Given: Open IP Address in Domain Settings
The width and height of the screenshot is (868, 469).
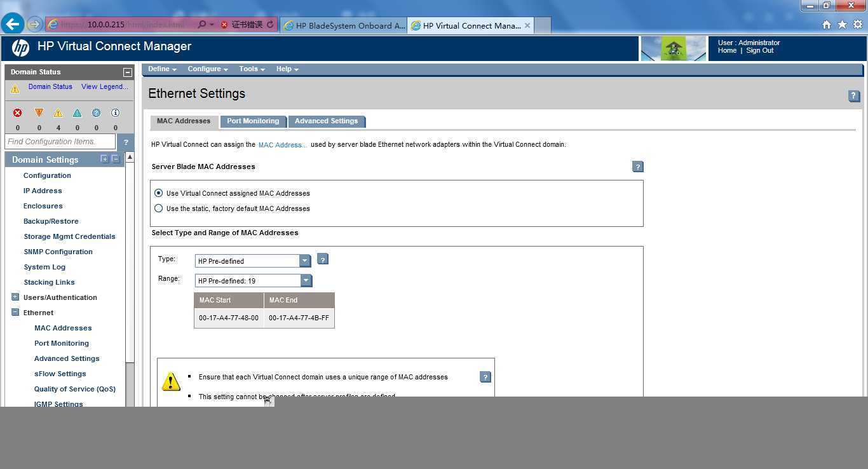Looking at the screenshot, I should click(x=43, y=191).
